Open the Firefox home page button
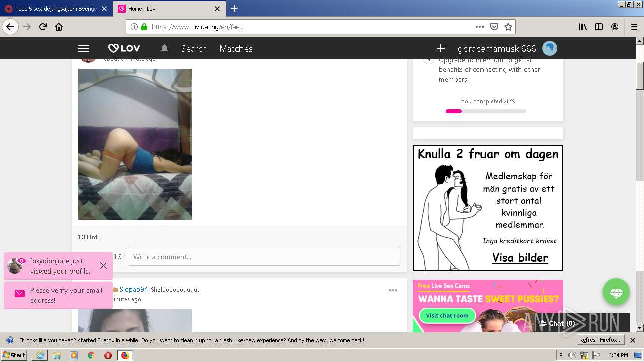Image resolution: width=644 pixels, height=362 pixels. click(x=59, y=27)
